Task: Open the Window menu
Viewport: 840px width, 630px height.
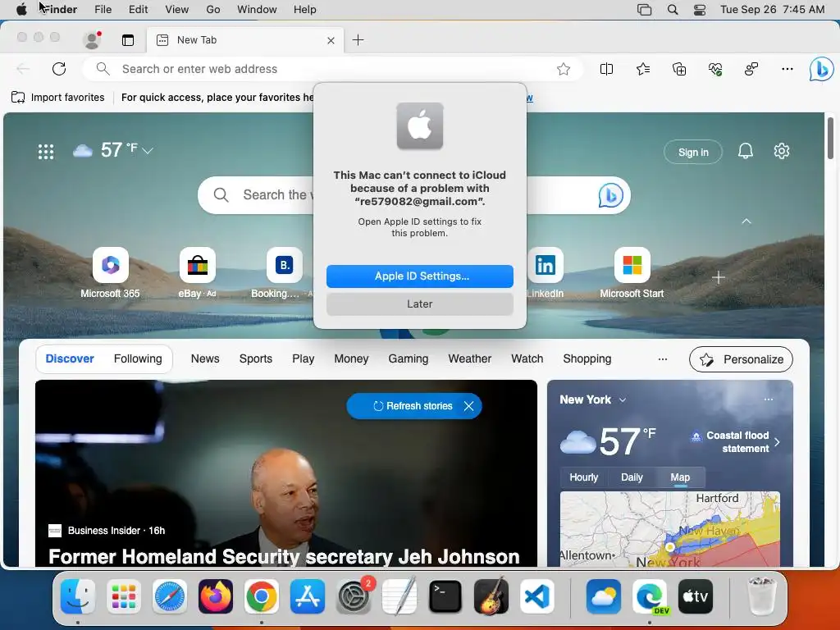Action: pyautogui.click(x=257, y=10)
